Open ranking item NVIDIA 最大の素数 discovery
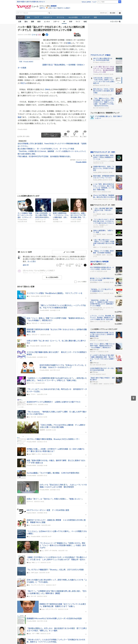The height and width of the screenshot is (644, 138). pos(103,59)
